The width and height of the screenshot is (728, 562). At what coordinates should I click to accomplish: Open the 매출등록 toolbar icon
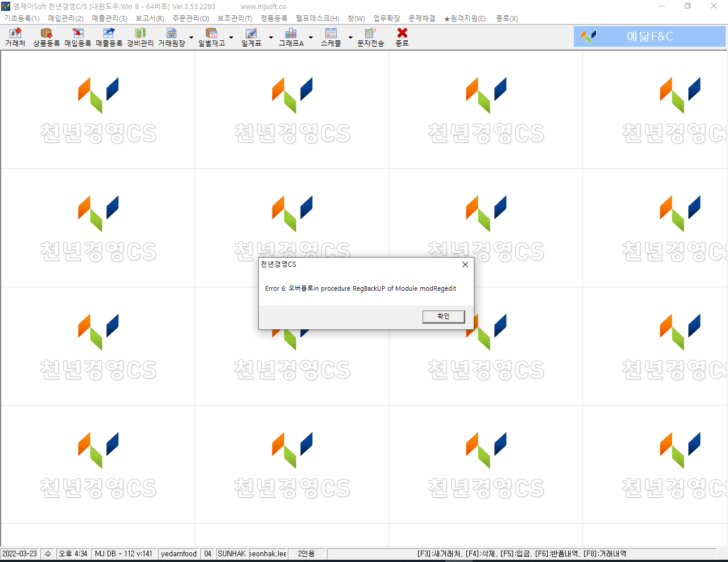tap(109, 38)
